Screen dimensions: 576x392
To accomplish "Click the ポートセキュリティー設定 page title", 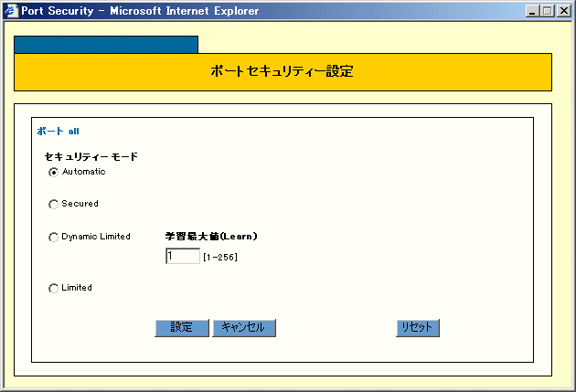I will [x=283, y=71].
